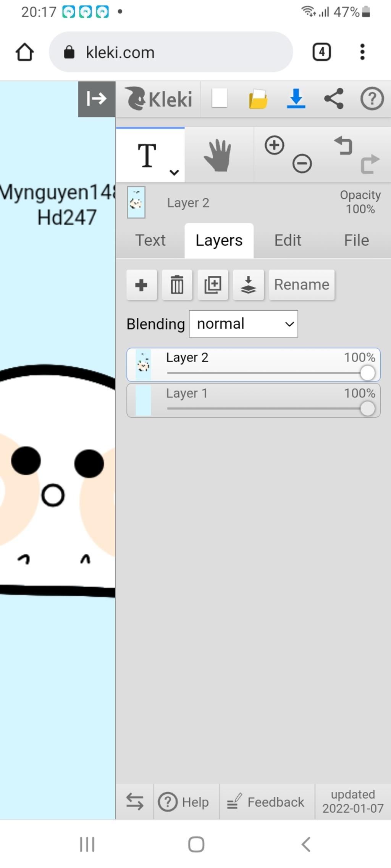Select Layer 1 in the list

[x=254, y=400]
